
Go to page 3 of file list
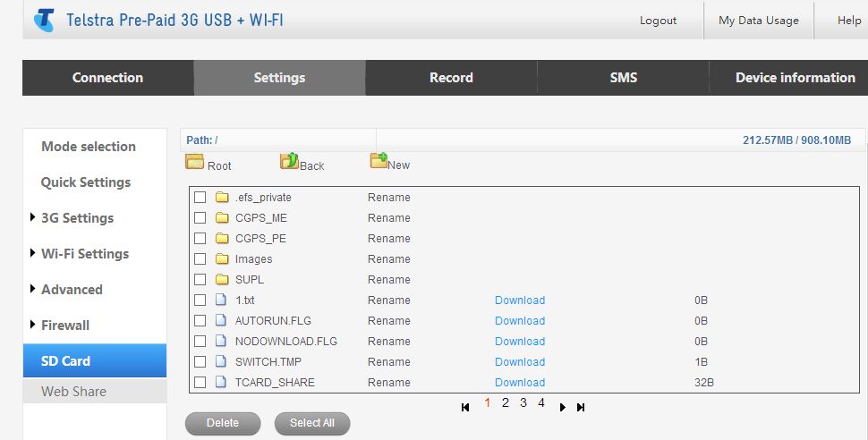coord(523,403)
